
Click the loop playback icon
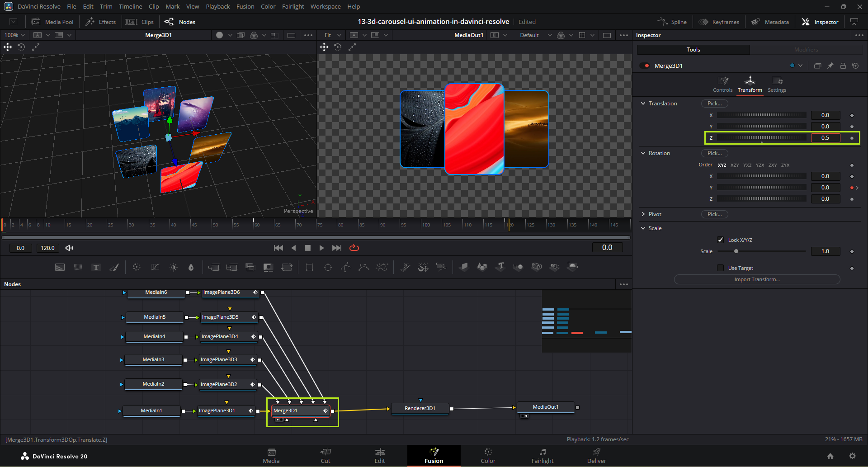[x=354, y=248]
